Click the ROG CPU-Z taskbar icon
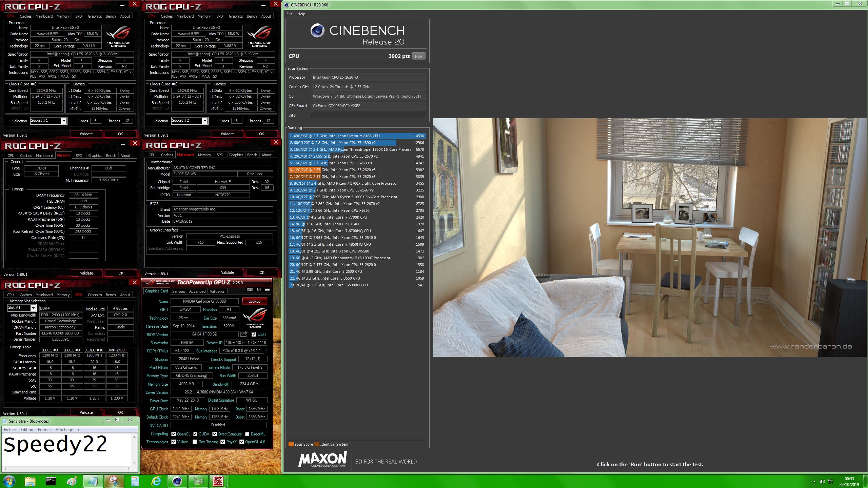The width and height of the screenshot is (868, 488). point(218,481)
